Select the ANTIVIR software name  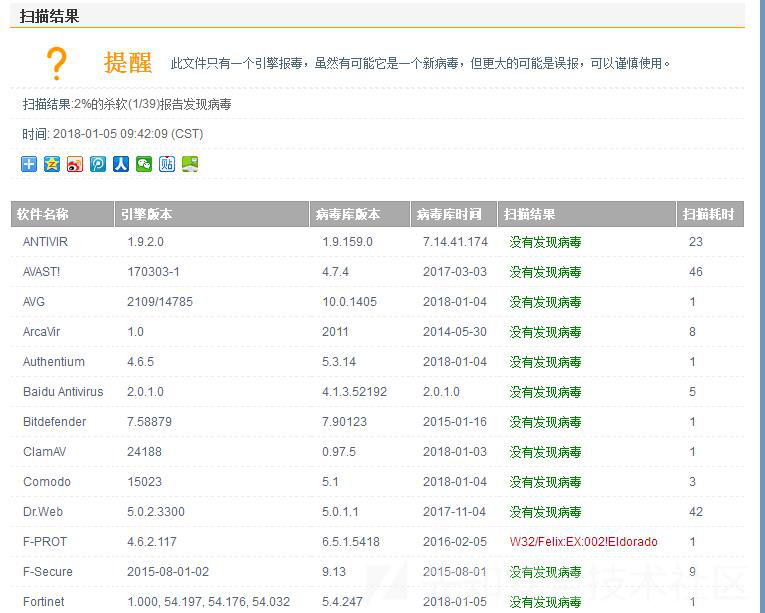tap(45, 242)
